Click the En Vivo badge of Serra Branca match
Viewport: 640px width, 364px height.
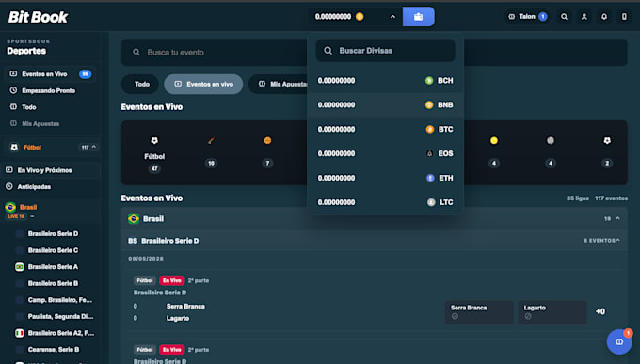tap(172, 280)
